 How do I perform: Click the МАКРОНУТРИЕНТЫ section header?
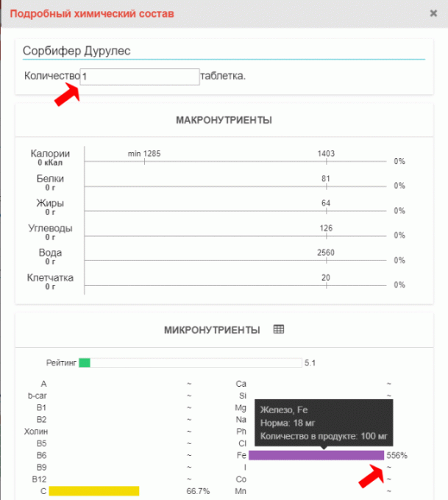(x=224, y=120)
